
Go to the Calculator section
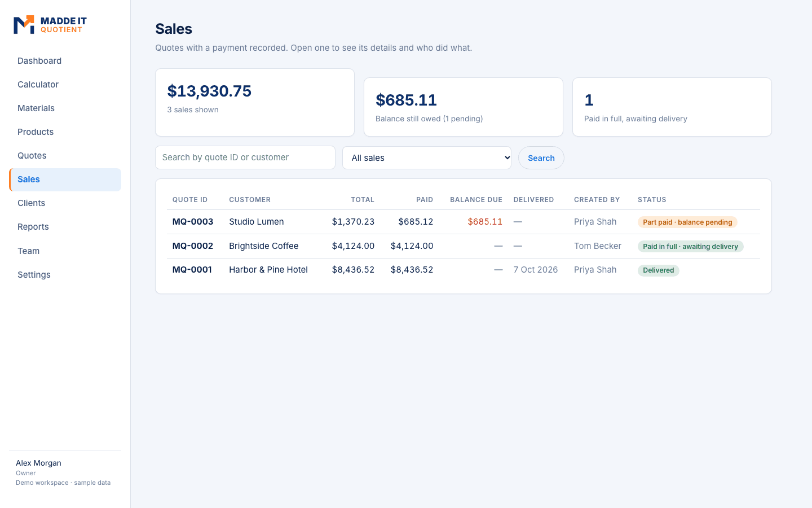pos(65,85)
